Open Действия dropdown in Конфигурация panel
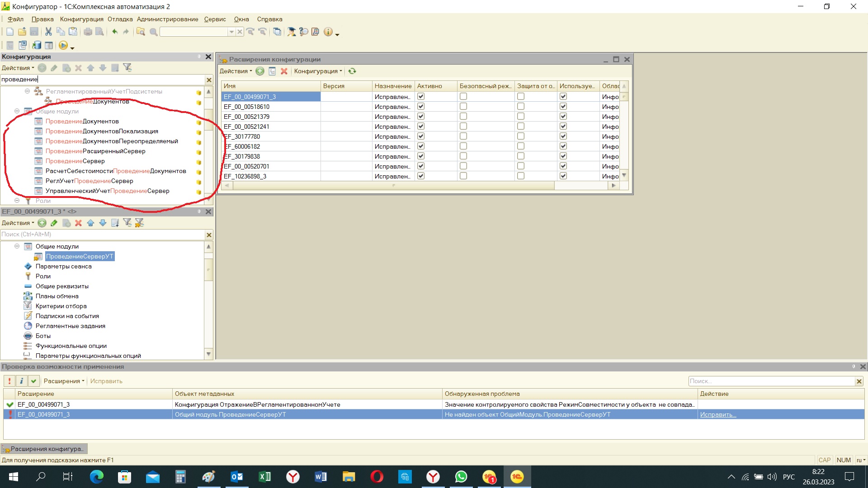868x488 pixels. (18, 68)
